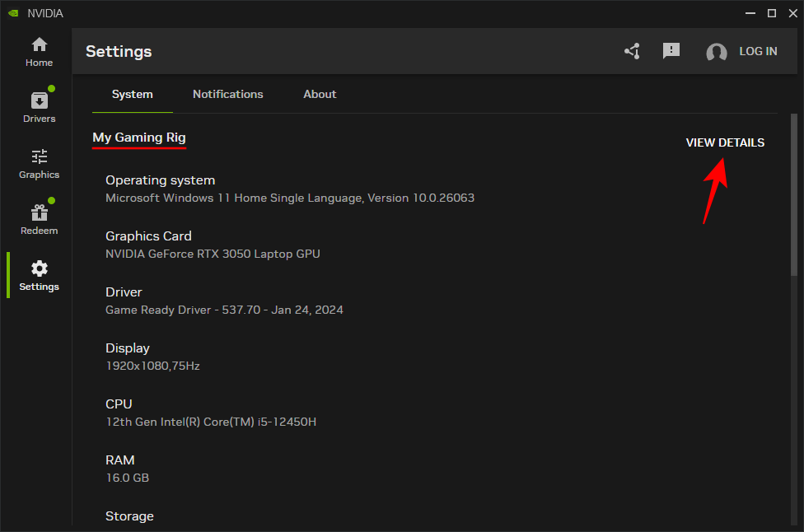Screen dimensions: 804x532
Task: Select the Settings gear in sidebar
Action: tap(39, 276)
